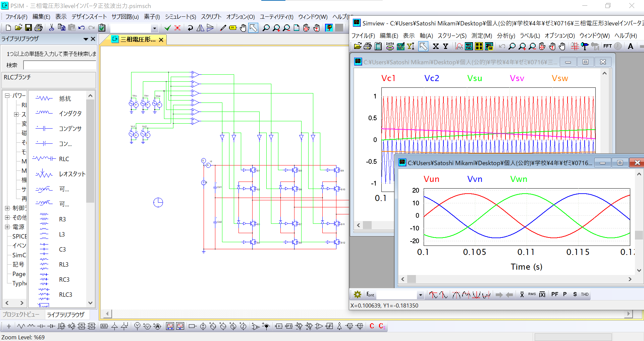The width and height of the screenshot is (644, 341).
Task: Select the yellow Label tool
Action: point(233,28)
